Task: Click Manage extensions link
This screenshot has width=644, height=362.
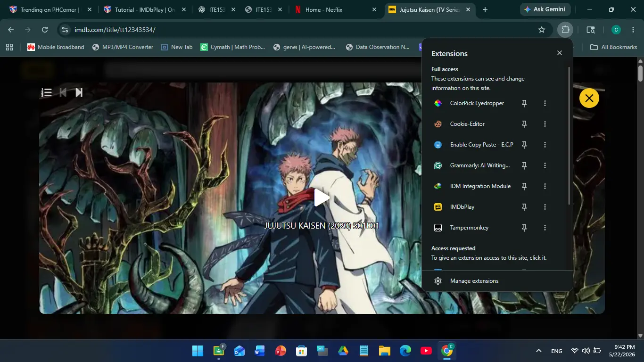Action: [x=474, y=281]
